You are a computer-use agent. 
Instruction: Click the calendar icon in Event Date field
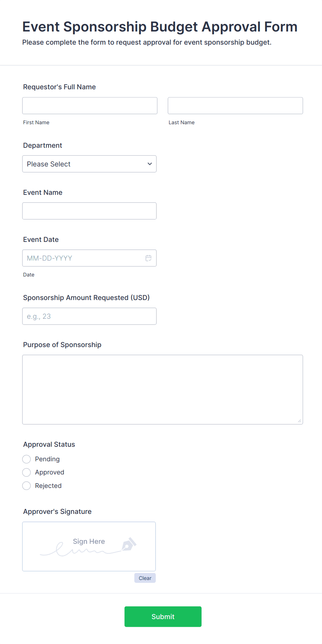(149, 258)
